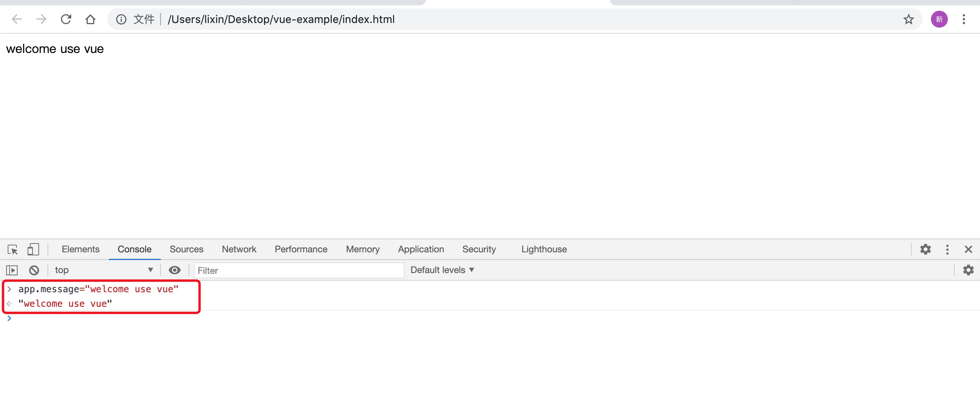Image resolution: width=980 pixels, height=395 pixels.
Task: Create a live expression with eye icon
Action: pyautogui.click(x=175, y=270)
